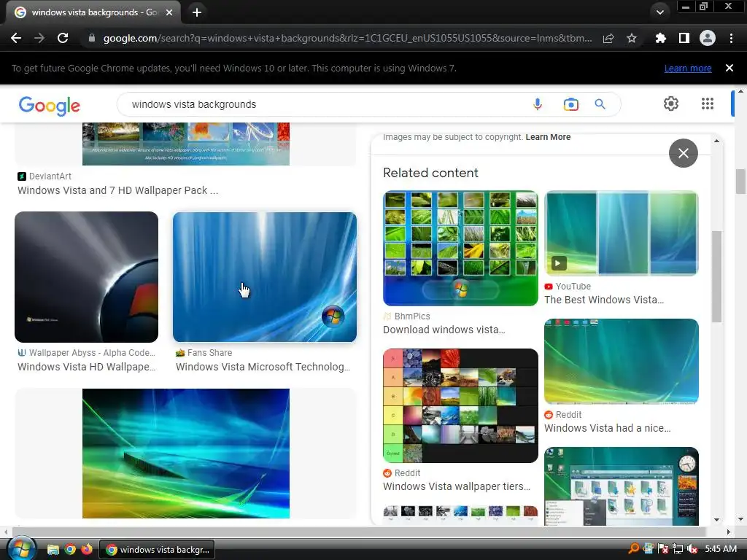Play The Best Windows Vista video thumbnail

pos(622,233)
